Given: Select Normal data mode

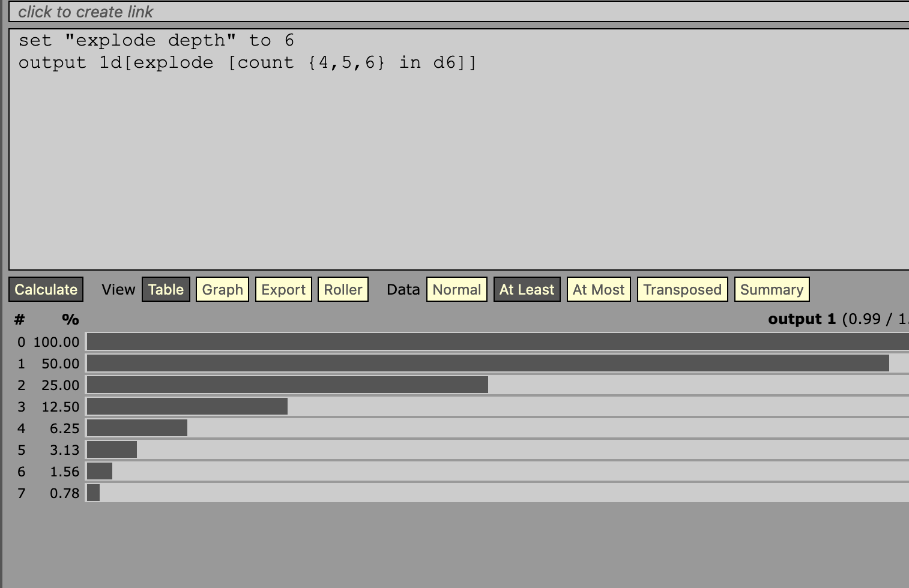Looking at the screenshot, I should [x=456, y=289].
